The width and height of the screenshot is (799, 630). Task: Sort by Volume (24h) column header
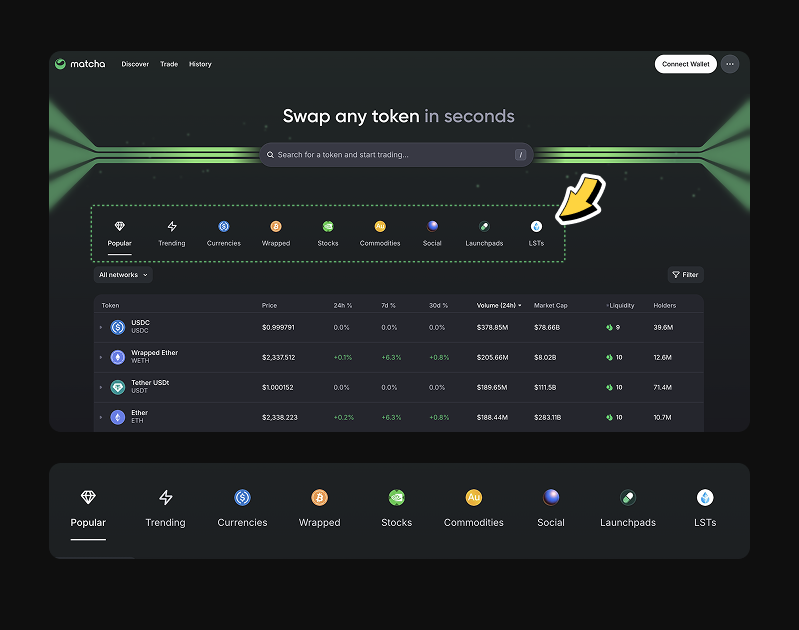click(499, 305)
